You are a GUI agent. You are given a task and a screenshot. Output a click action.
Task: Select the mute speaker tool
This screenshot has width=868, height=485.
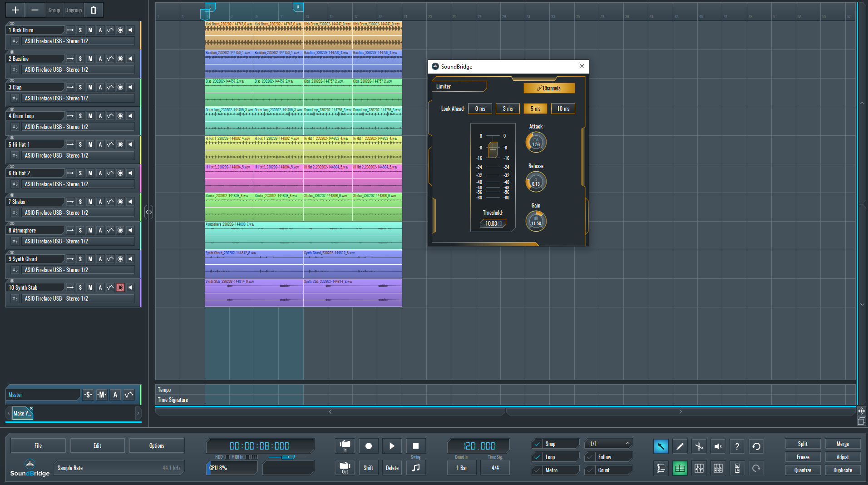(x=718, y=446)
